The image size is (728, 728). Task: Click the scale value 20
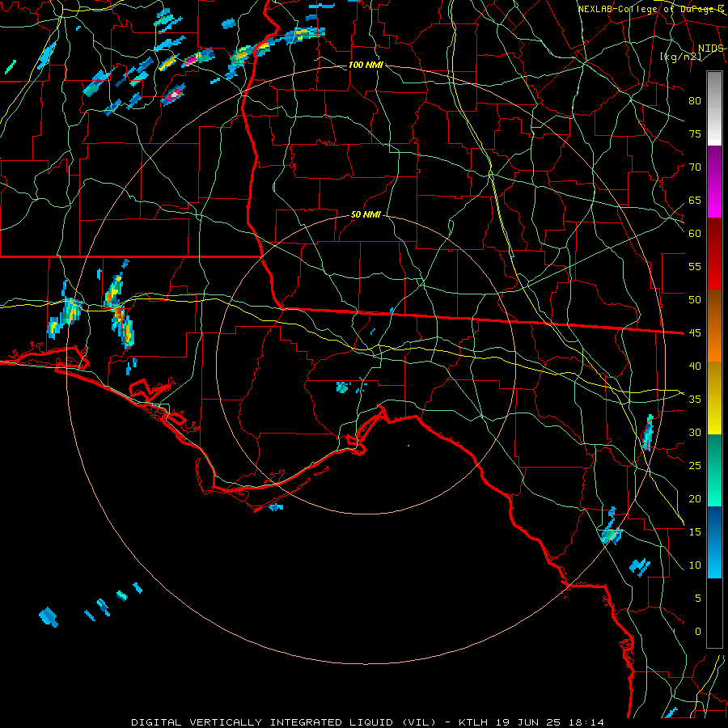pyautogui.click(x=695, y=498)
